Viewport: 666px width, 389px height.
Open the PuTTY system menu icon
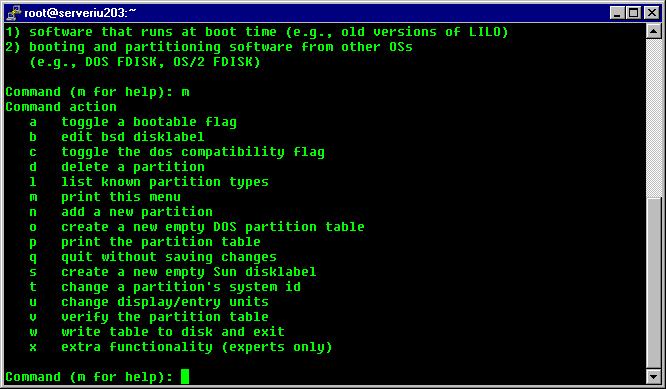coord(14,13)
